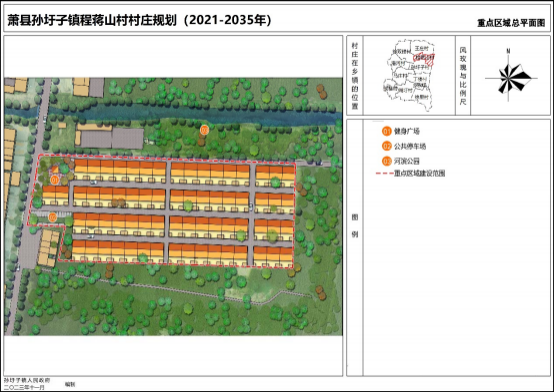Click the wind rose compass graphic

pos(511,78)
